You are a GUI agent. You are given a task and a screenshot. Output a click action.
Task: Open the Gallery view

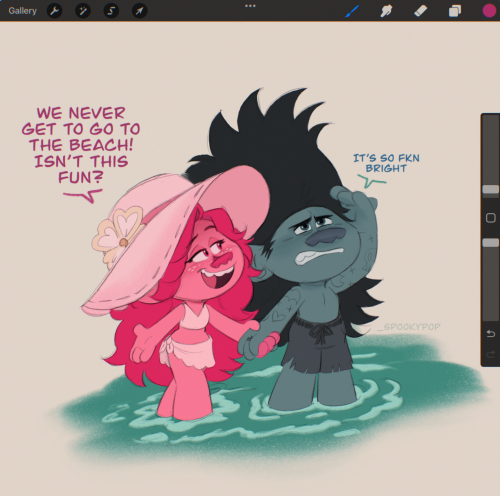click(23, 11)
